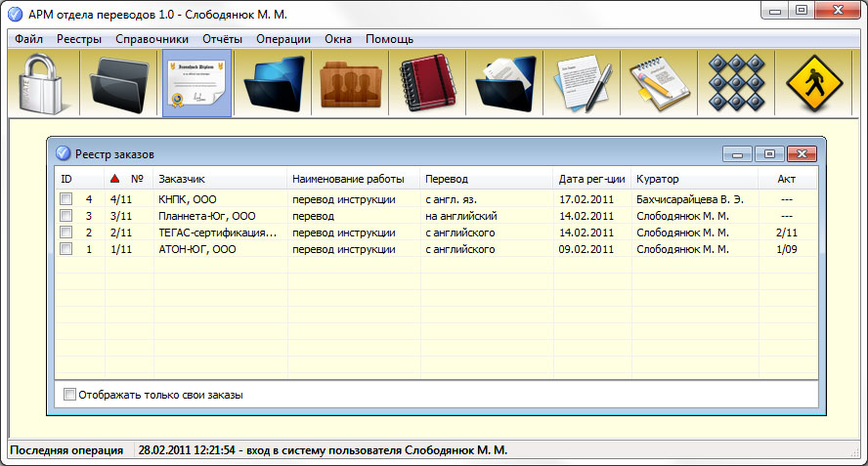Click the padlock icon in toolbar

(41, 83)
